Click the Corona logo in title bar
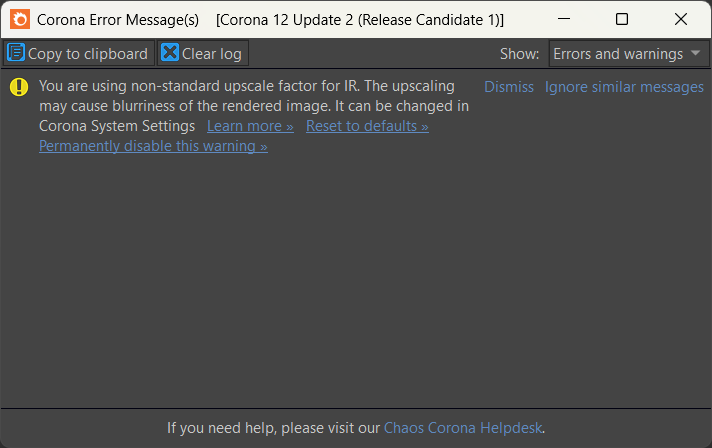The height and width of the screenshot is (448, 712). pos(20,19)
